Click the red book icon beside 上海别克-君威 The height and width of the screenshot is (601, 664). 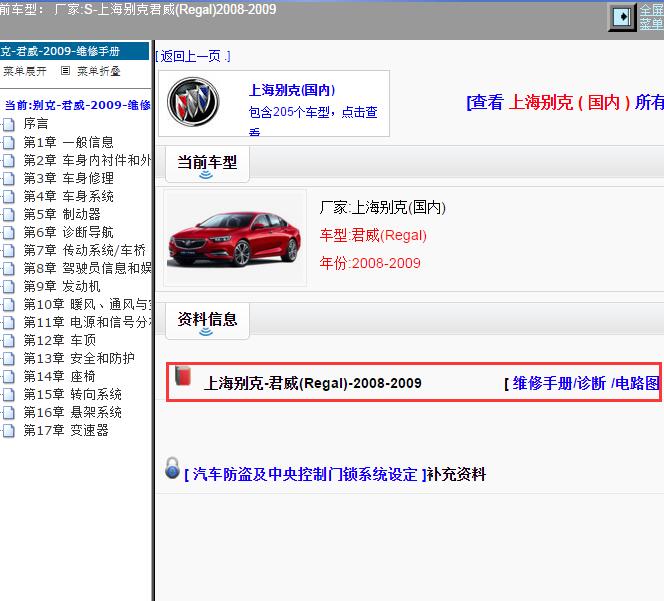tap(183, 376)
